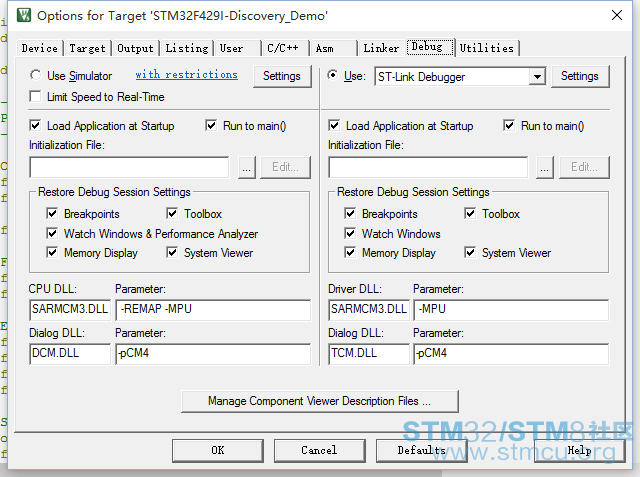Expand the ST-Link Debugger dropdown
Viewport: 640px width, 477px height.
click(537, 76)
